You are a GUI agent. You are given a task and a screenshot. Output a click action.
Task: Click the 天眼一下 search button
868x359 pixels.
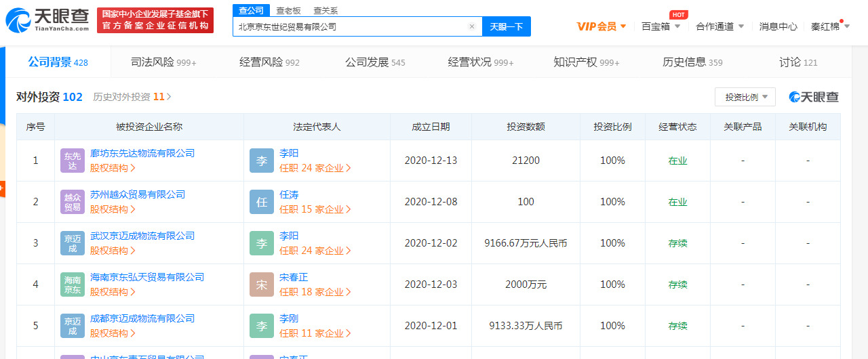tap(507, 26)
